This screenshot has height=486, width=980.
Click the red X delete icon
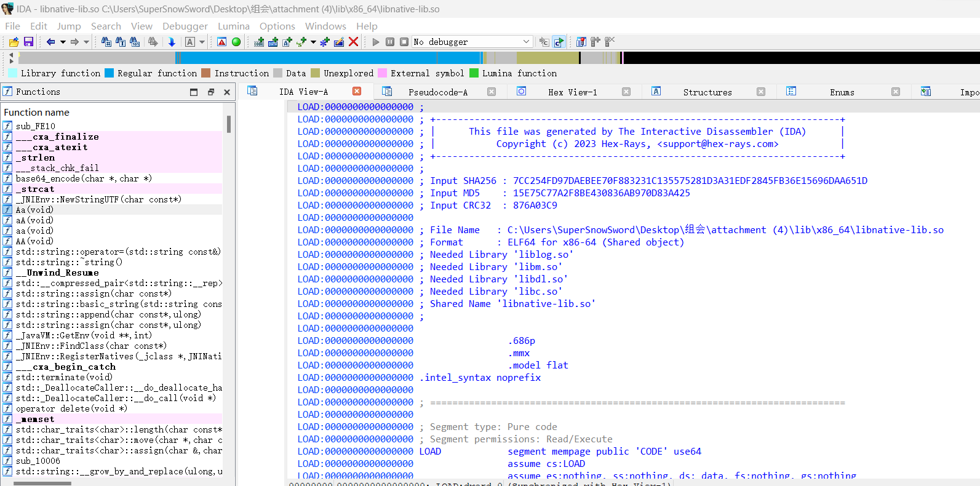pos(353,42)
